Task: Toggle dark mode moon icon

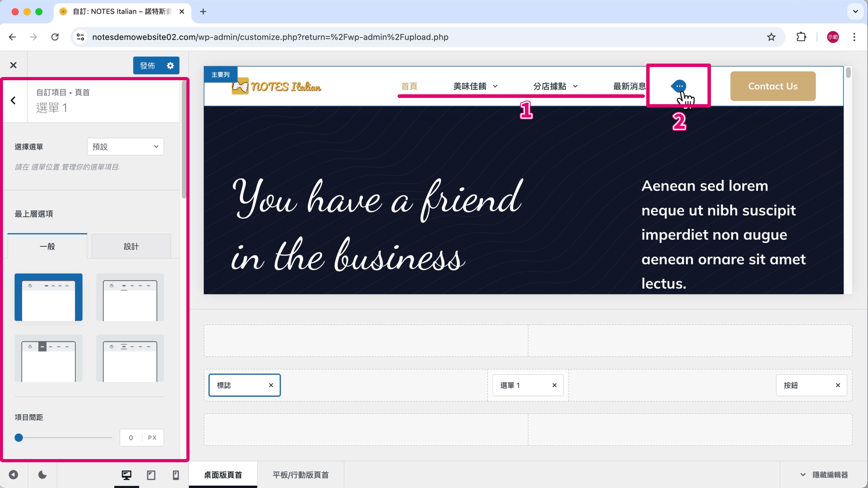Action: click(x=42, y=475)
